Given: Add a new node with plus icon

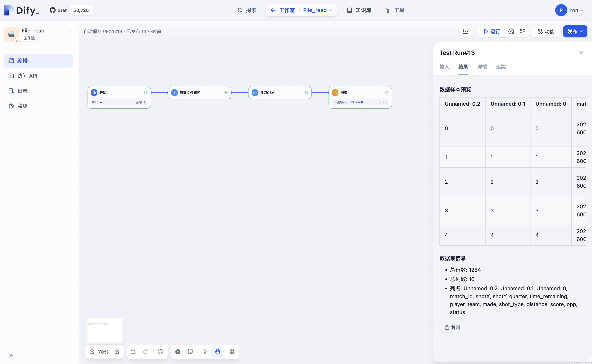Looking at the screenshot, I should pos(178,352).
